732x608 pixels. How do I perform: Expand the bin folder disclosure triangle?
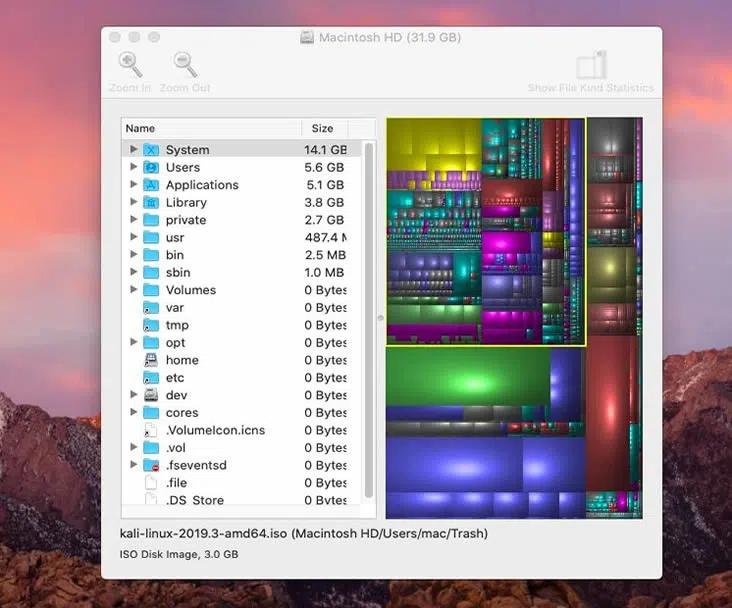tap(134, 254)
